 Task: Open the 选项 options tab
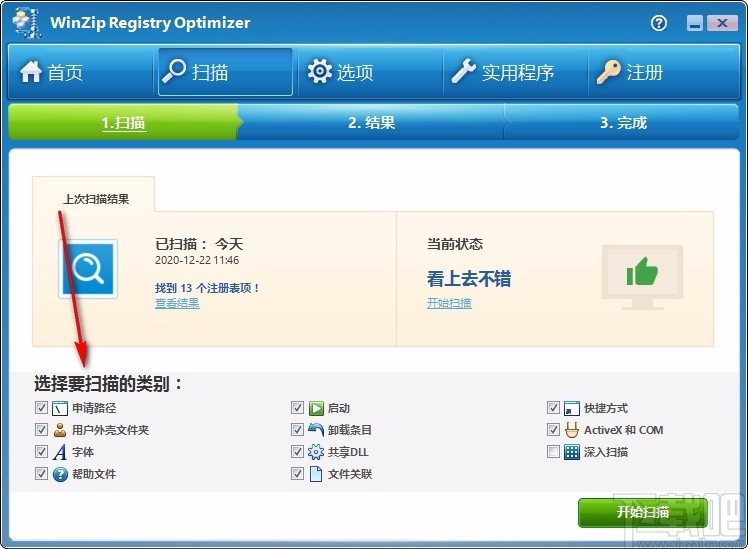[x=371, y=72]
